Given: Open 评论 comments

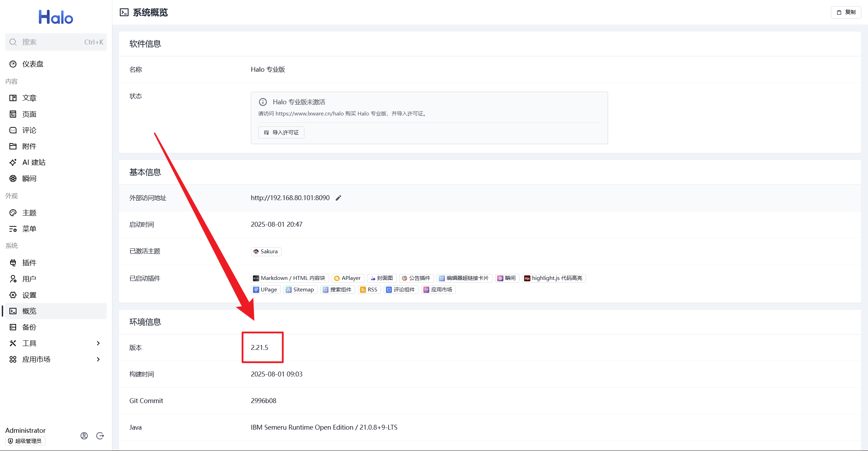Looking at the screenshot, I should point(56,130).
